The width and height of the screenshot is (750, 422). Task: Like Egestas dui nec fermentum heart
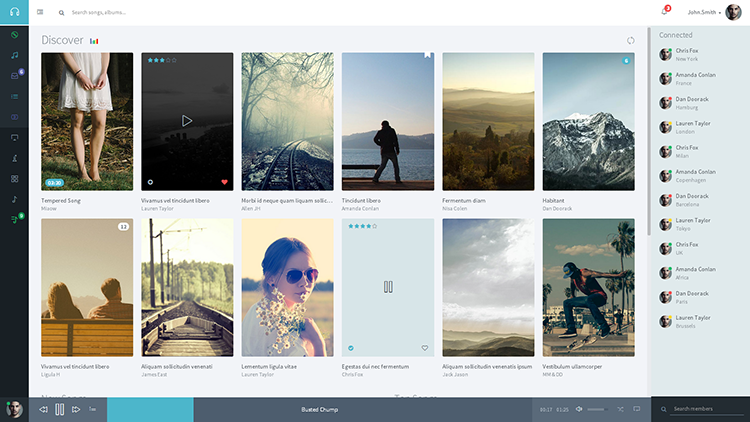tap(425, 348)
